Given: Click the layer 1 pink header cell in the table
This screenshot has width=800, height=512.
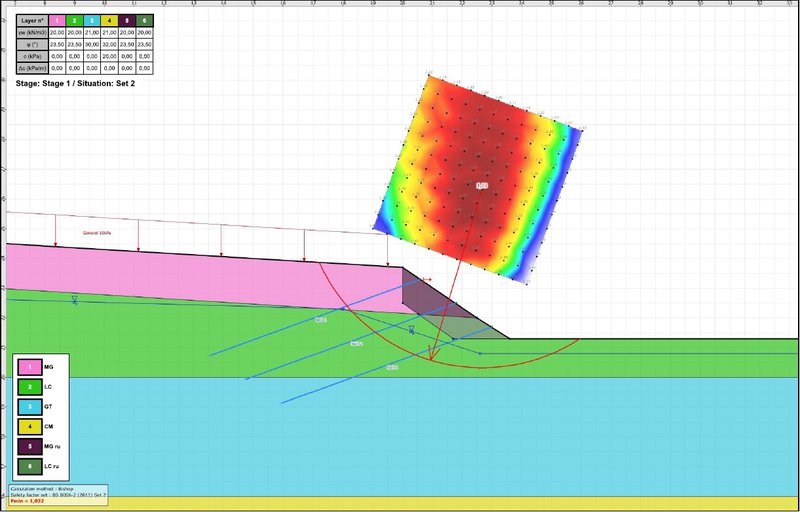Looking at the screenshot, I should (x=58, y=19).
